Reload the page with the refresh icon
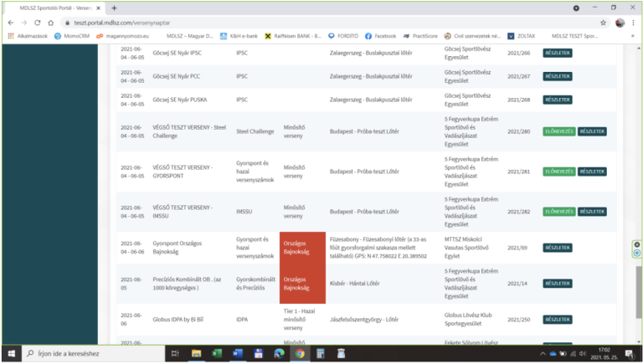Image resolution: width=643 pixels, height=364 pixels. (x=37, y=23)
